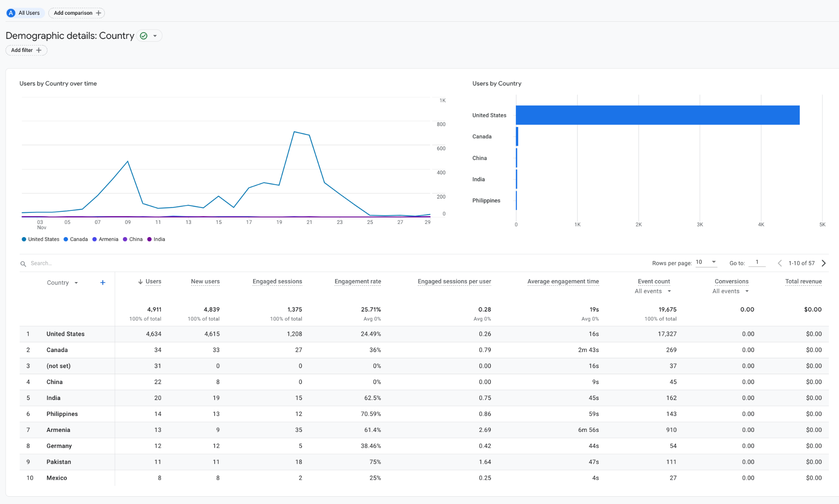
Task: Click the Conversions column header
Action: pyautogui.click(x=731, y=282)
